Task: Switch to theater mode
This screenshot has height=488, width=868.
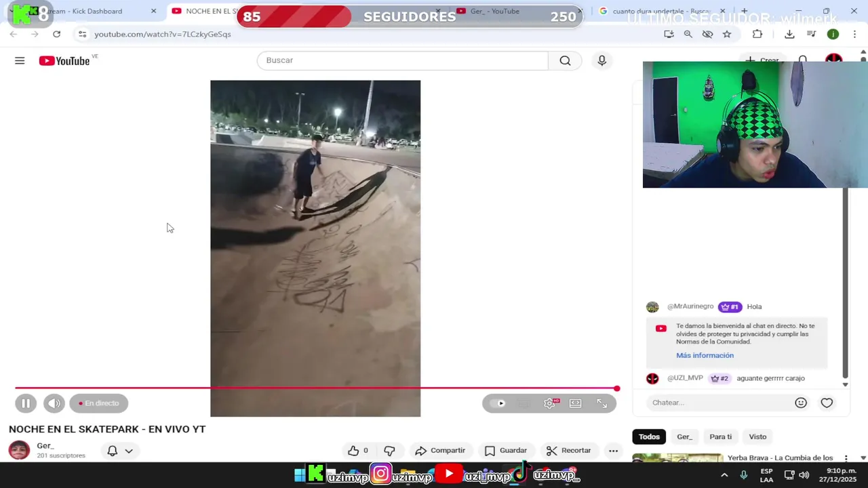Action: (575, 403)
